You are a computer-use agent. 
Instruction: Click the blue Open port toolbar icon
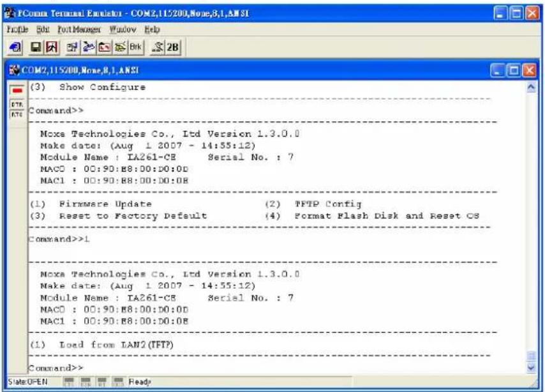tap(15, 47)
